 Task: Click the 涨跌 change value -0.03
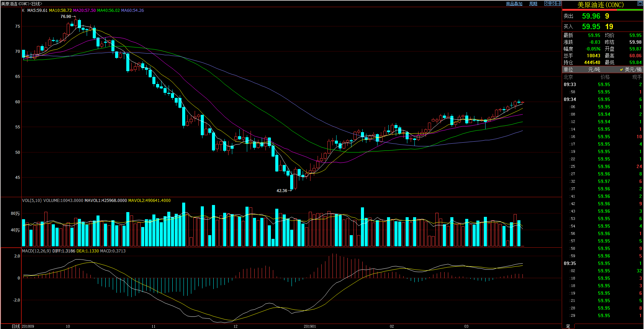[595, 42]
